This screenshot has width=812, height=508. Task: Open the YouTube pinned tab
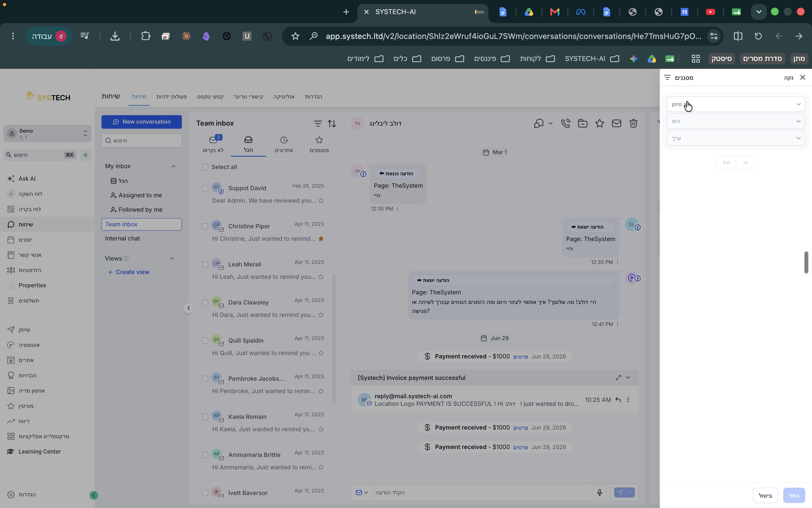click(x=710, y=12)
